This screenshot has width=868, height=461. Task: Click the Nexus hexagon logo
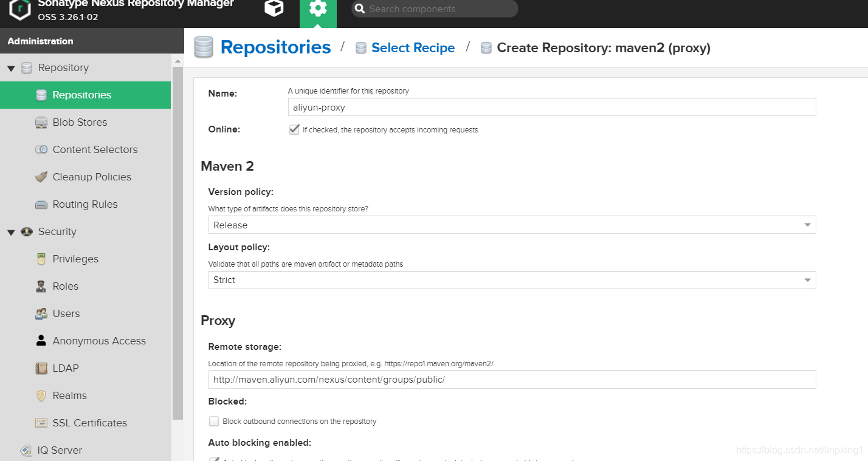20,9
